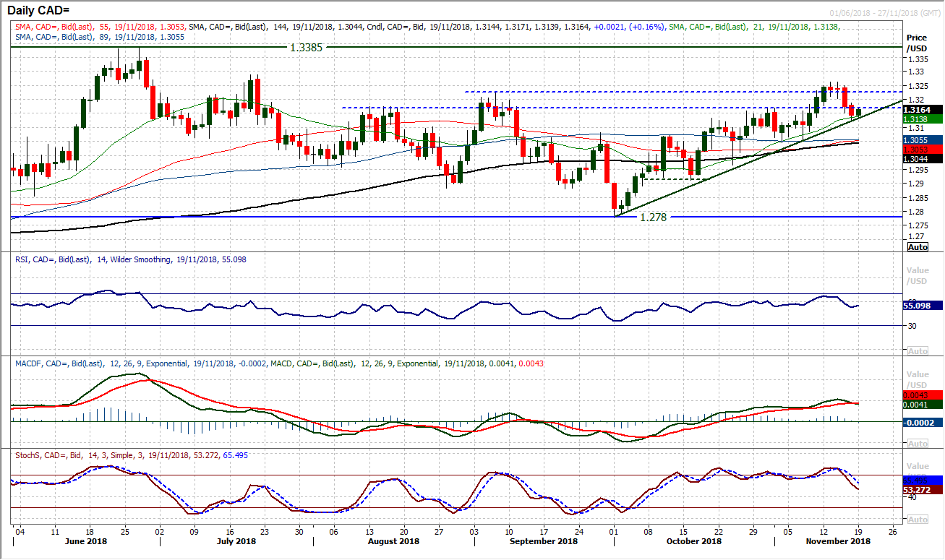Click the green MACD tag 0.0041

click(924, 405)
